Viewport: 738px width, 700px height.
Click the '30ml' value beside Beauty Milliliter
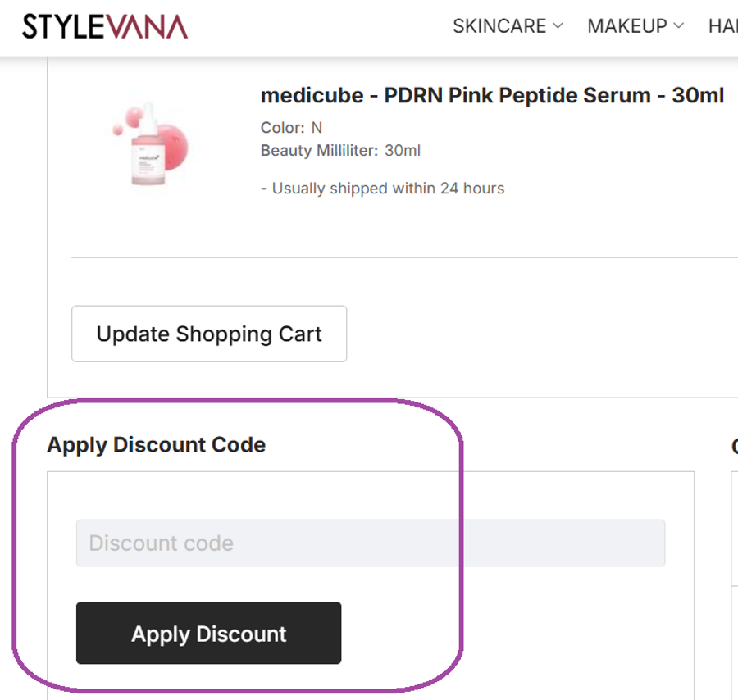[x=403, y=151]
